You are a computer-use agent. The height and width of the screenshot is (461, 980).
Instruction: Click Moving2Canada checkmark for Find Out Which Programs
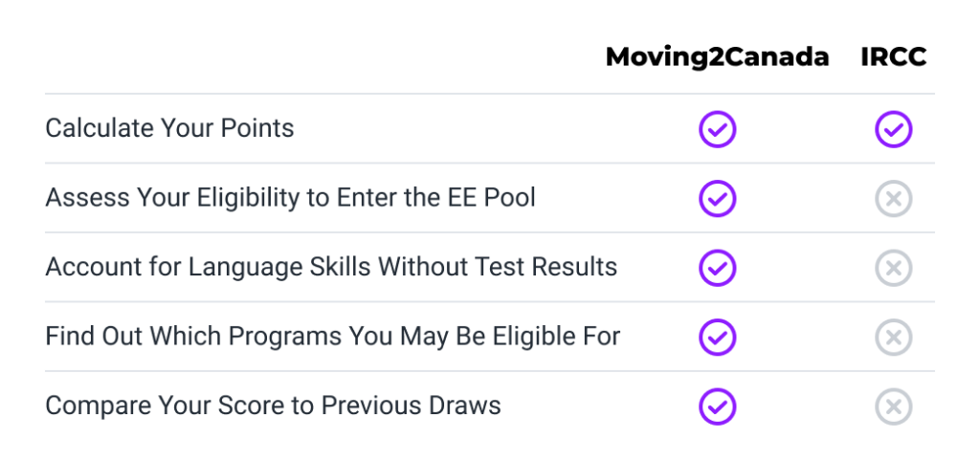717,338
